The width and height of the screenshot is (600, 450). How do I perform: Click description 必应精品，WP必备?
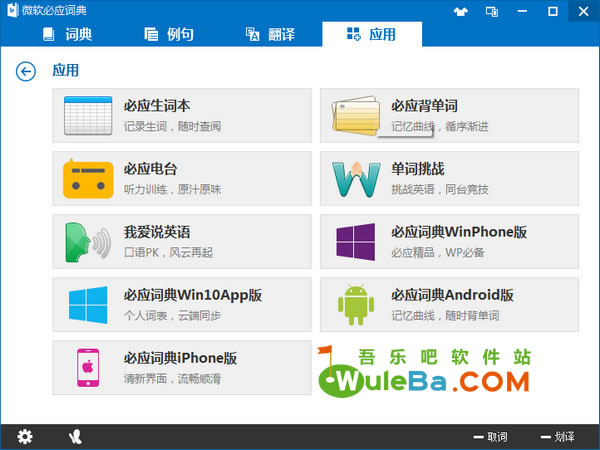438,253
